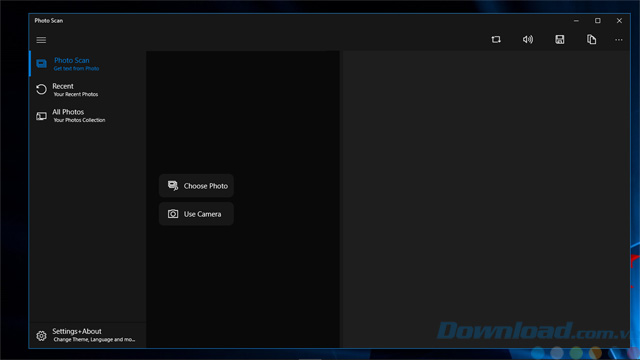Click the All Photos gallery icon

(x=41, y=116)
